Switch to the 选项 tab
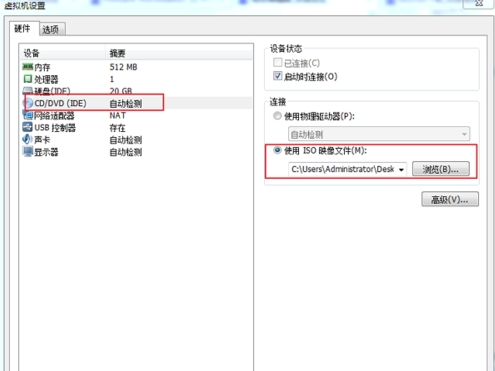 [x=51, y=29]
